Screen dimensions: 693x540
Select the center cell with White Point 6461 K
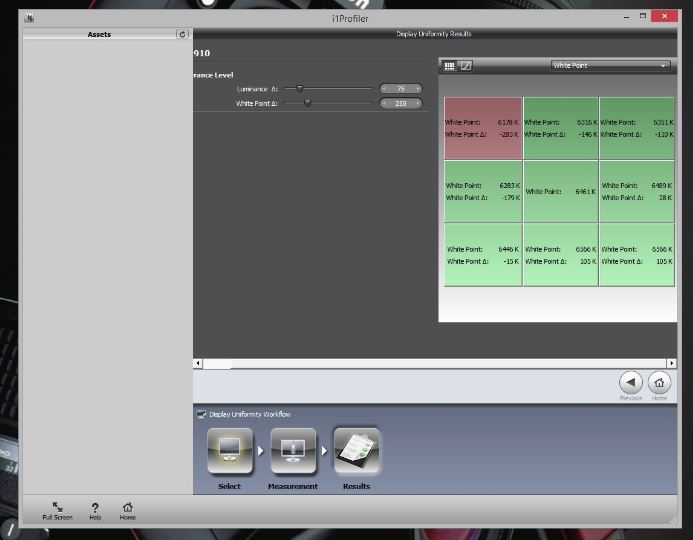[x=560, y=191]
